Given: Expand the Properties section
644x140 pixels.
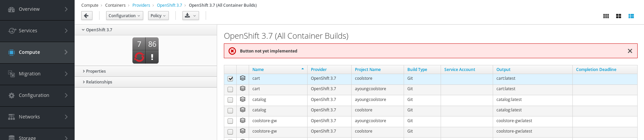Looking at the screenshot, I should (x=146, y=71).
